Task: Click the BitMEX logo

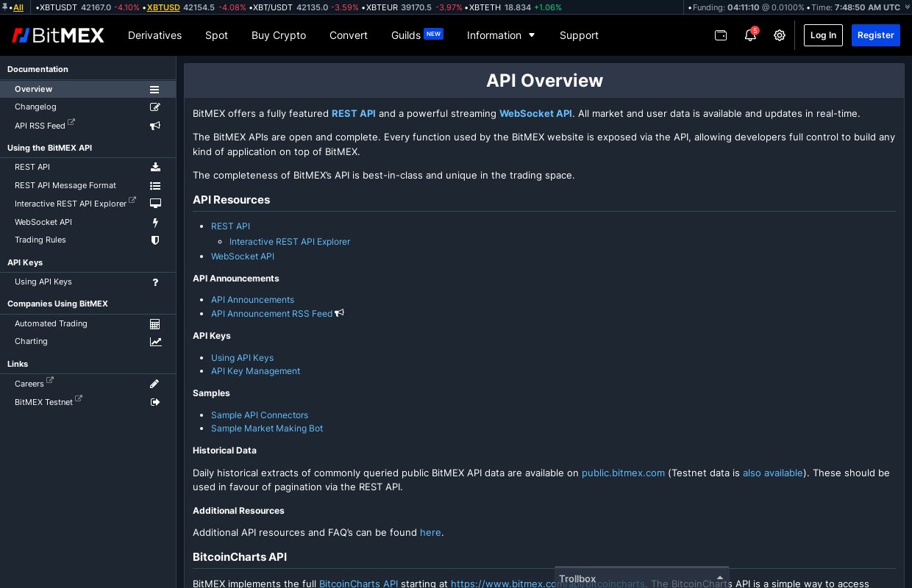Action: click(58, 35)
